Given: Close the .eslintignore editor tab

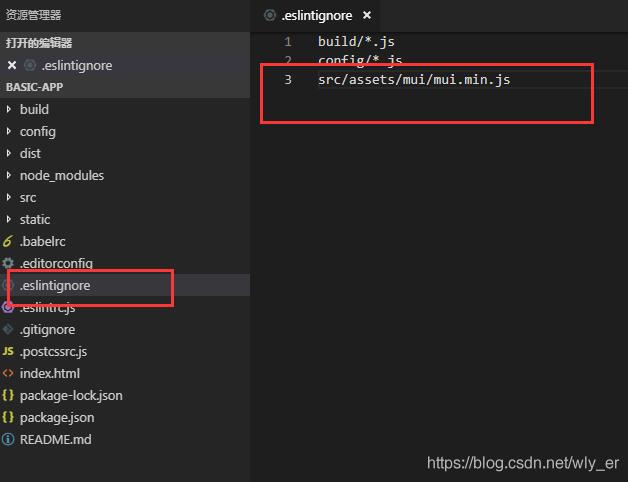Looking at the screenshot, I should (367, 15).
